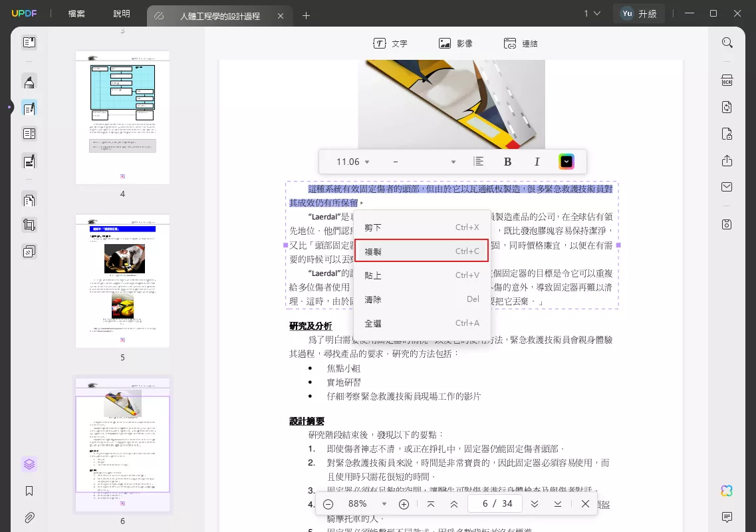Select the Edit PDF tool in left sidebar

point(29,107)
